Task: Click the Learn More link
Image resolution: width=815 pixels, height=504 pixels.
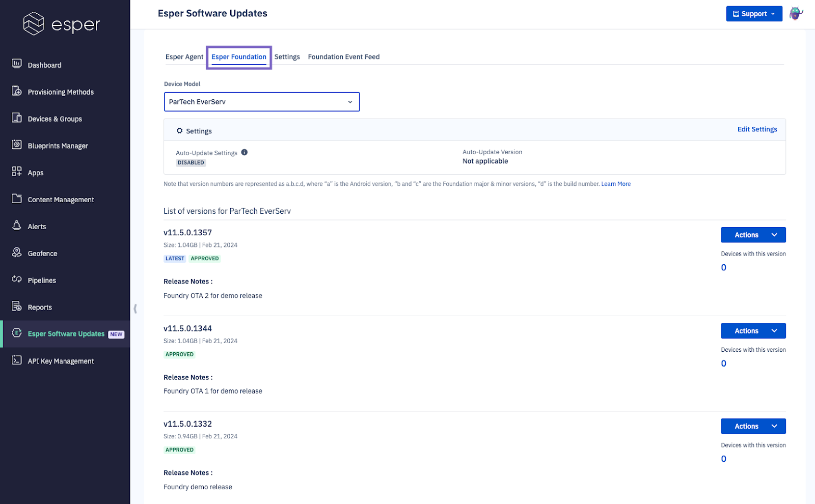Action: point(616,184)
